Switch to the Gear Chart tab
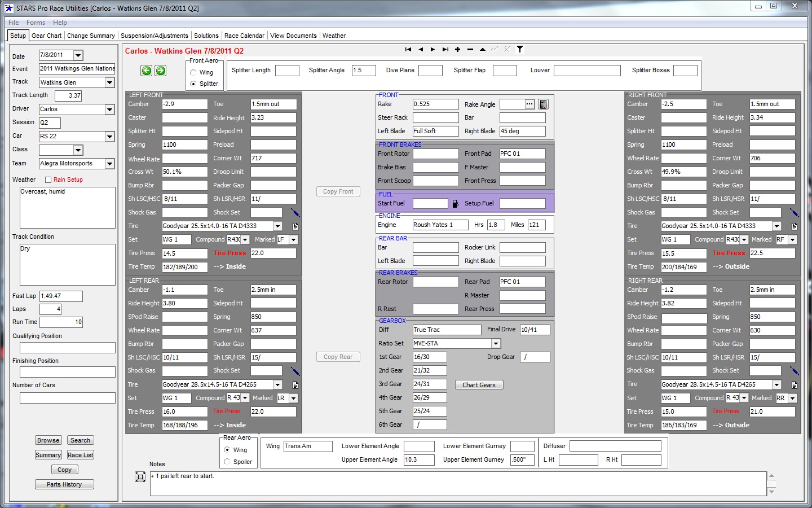The height and width of the screenshot is (508, 812). pos(46,36)
